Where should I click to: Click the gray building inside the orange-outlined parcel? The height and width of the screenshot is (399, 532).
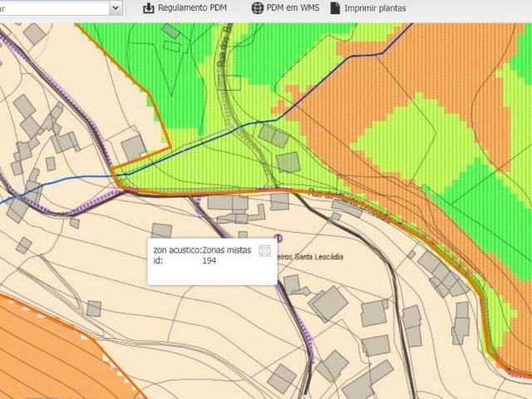(x=134, y=149)
